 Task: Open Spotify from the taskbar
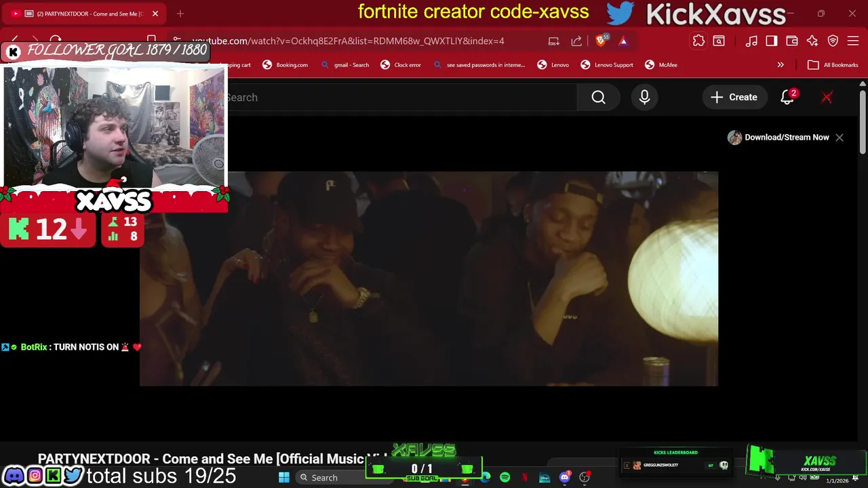(505, 478)
